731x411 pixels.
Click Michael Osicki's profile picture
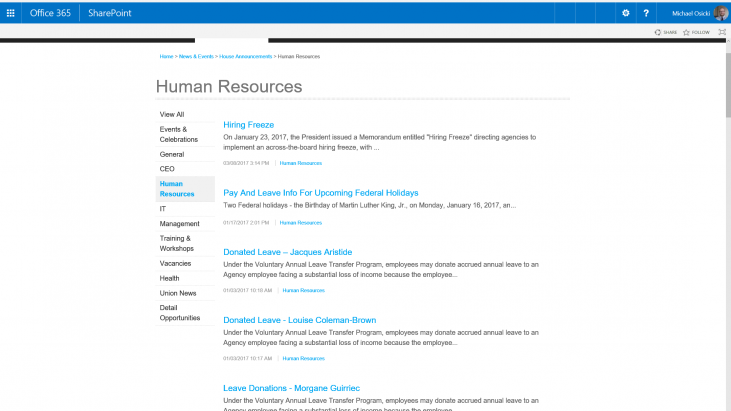[721, 13]
